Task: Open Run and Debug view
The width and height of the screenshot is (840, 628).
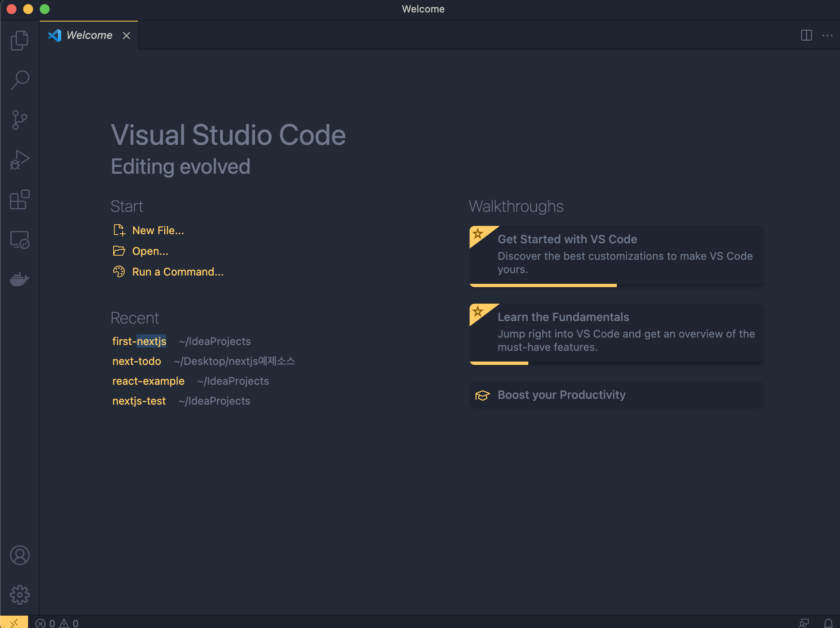Action: 19,160
